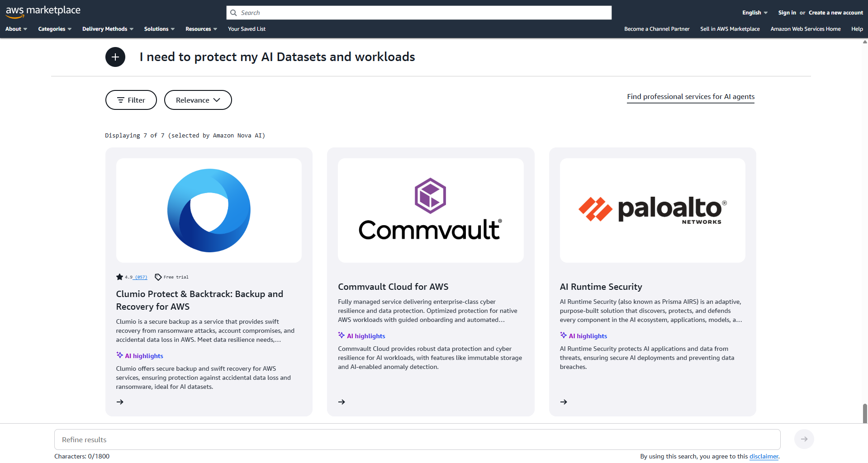
Task: Click the star rating icon on Clumio card
Action: pos(119,277)
